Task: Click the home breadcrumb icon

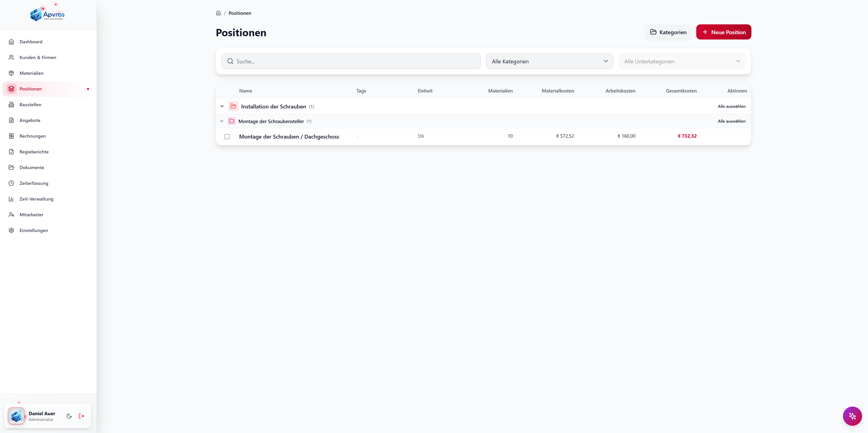Action: point(218,13)
